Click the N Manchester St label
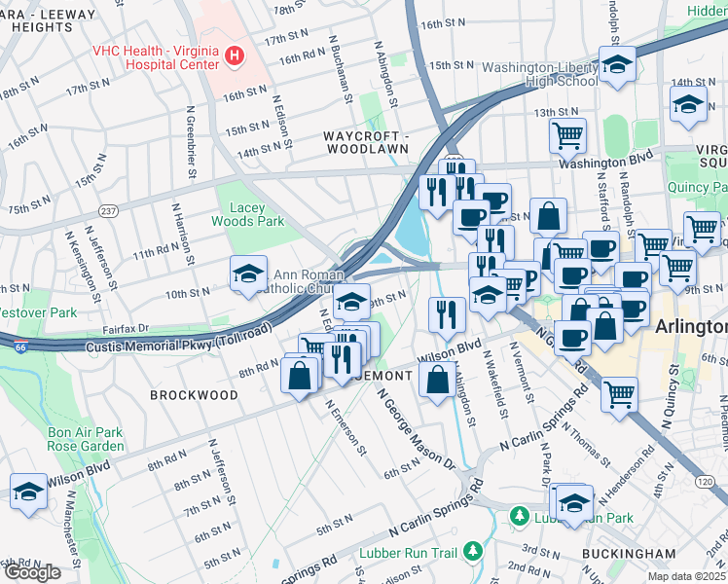The height and width of the screenshot is (584, 728). click(74, 529)
